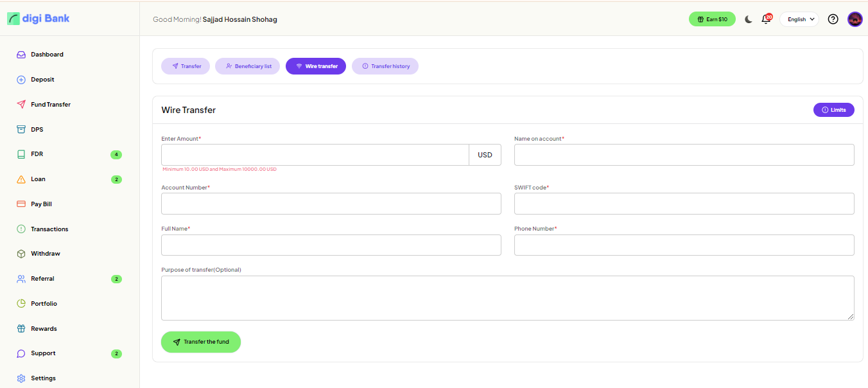Click the Earn $10 button

712,19
